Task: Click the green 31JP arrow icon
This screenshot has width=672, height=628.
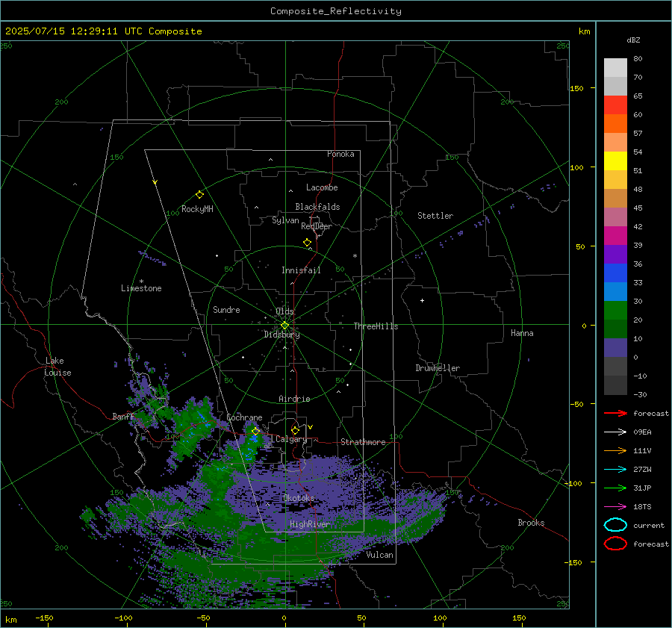Action: pos(615,488)
